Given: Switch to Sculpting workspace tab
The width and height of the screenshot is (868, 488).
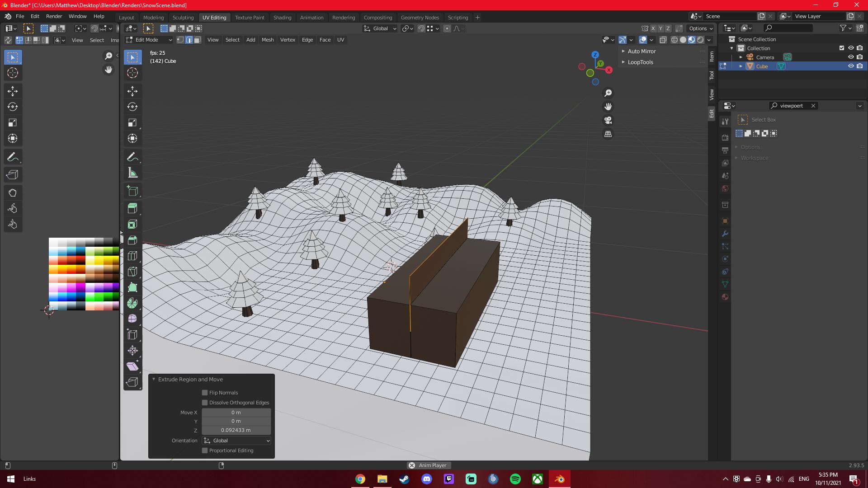Looking at the screenshot, I should tap(183, 18).
